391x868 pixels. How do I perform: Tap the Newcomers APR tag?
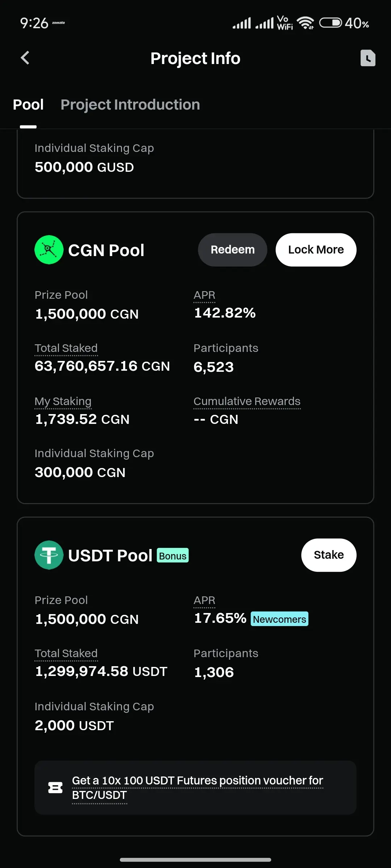pos(279,619)
